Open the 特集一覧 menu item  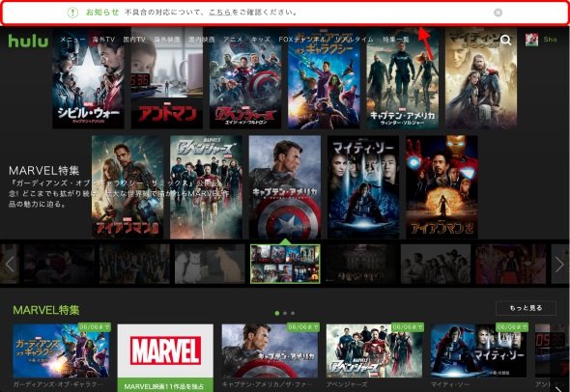pyautogui.click(x=395, y=40)
